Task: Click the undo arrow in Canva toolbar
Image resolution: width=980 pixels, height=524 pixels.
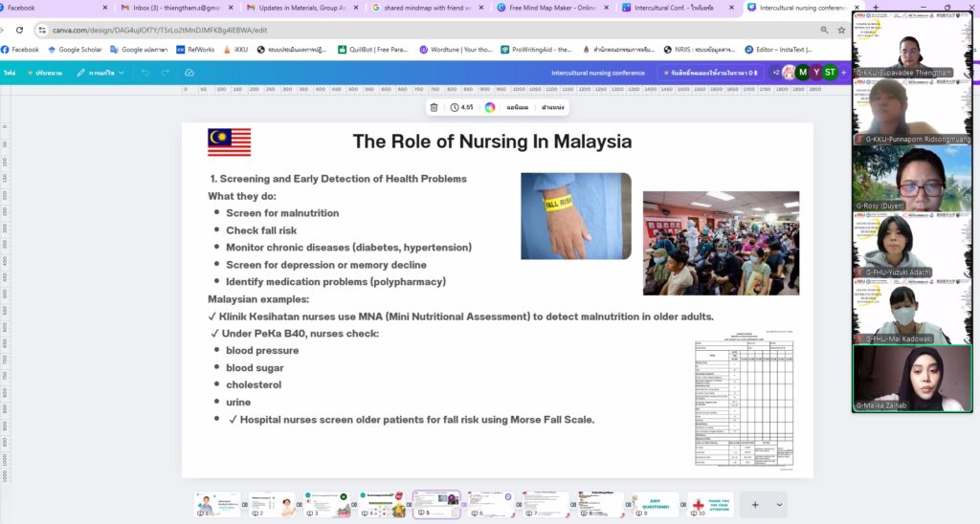Action: 145,73
